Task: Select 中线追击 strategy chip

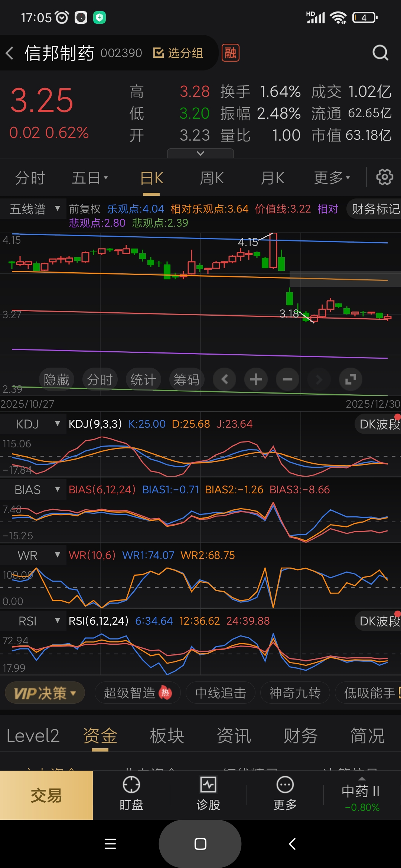Action: (x=221, y=693)
